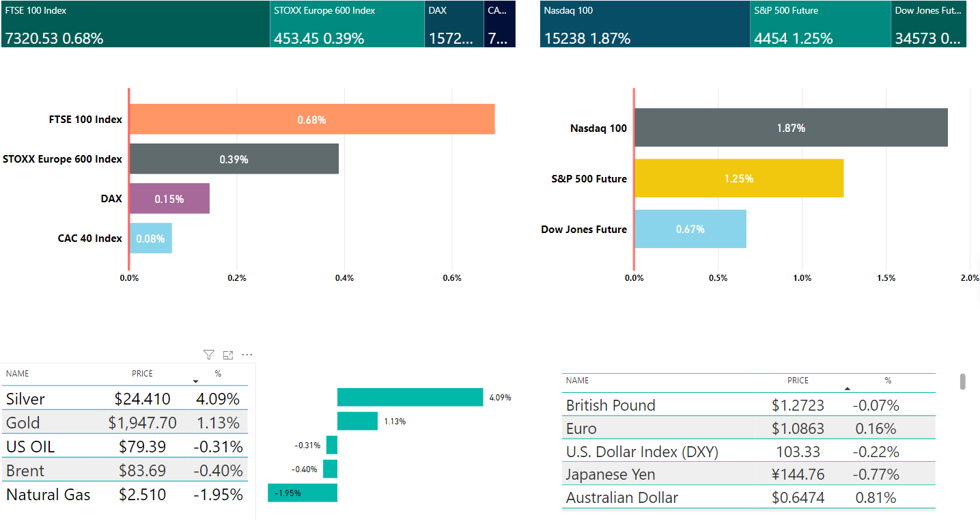Viewport: 980px width, 520px height.
Task: Click the purple DAX 0.15% bar
Action: pyautogui.click(x=169, y=198)
